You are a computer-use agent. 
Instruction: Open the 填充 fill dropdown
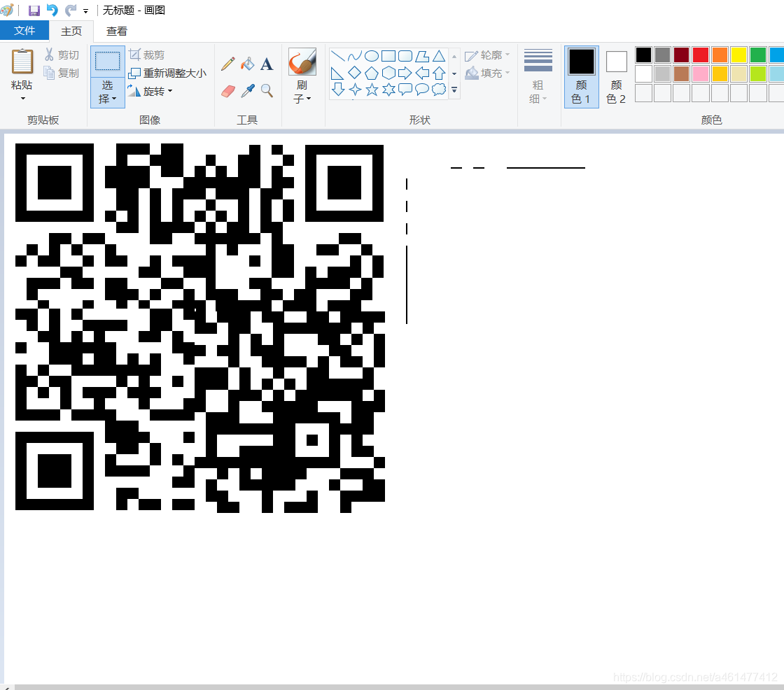pos(487,73)
